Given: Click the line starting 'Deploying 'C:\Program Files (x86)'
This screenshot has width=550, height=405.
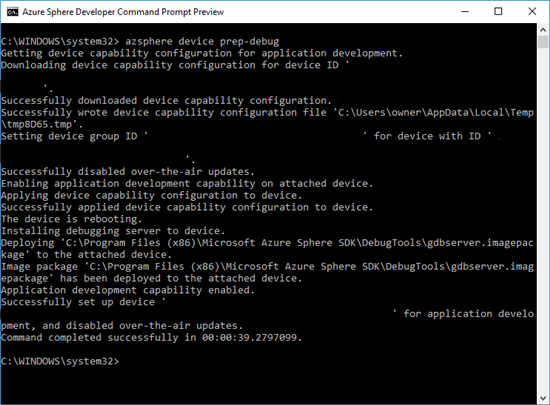Looking at the screenshot, I should (x=267, y=243).
